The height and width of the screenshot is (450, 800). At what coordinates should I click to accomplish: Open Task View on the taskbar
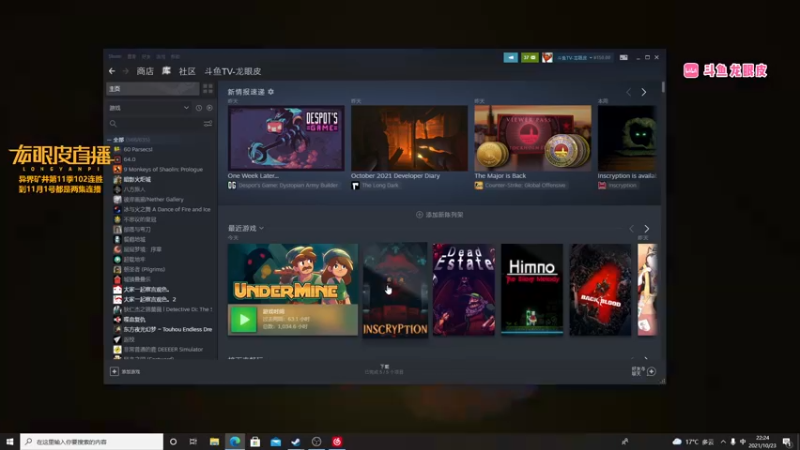coord(193,441)
